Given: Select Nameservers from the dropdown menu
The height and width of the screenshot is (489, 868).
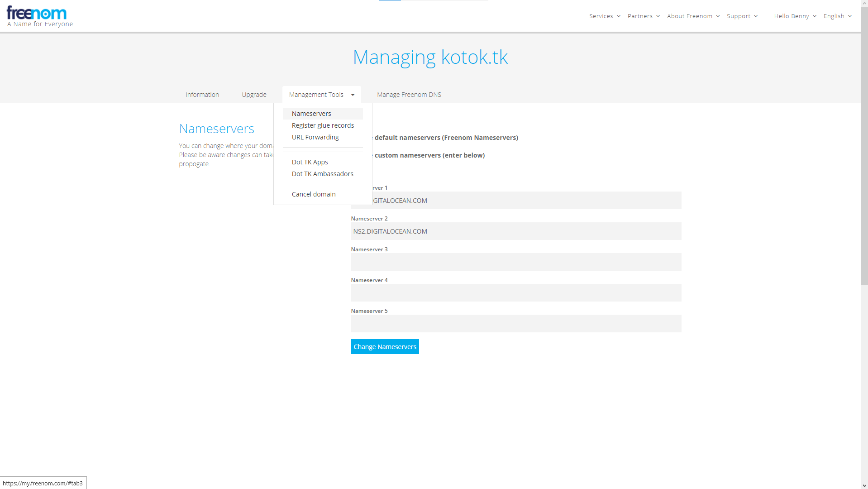Looking at the screenshot, I should point(311,114).
